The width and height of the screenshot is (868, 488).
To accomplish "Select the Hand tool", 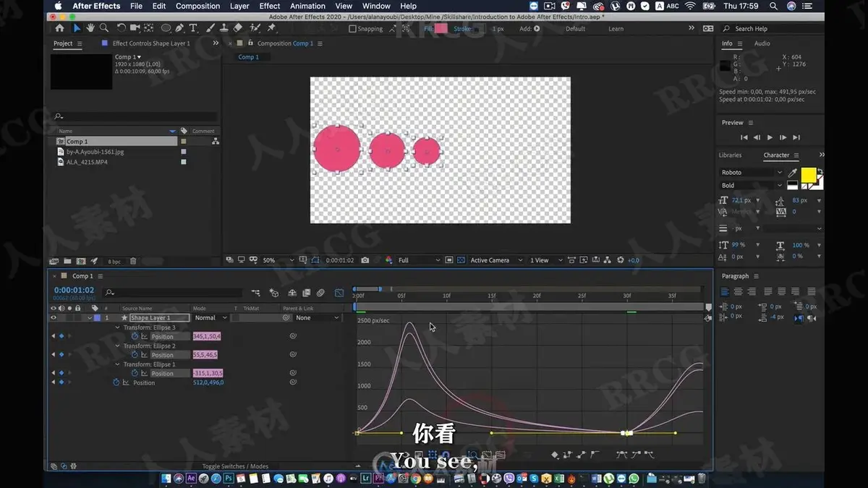I will 90,28.
